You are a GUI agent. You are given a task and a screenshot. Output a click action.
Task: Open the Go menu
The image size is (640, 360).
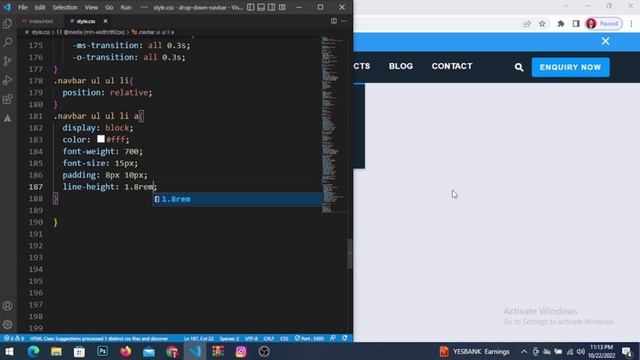click(109, 7)
